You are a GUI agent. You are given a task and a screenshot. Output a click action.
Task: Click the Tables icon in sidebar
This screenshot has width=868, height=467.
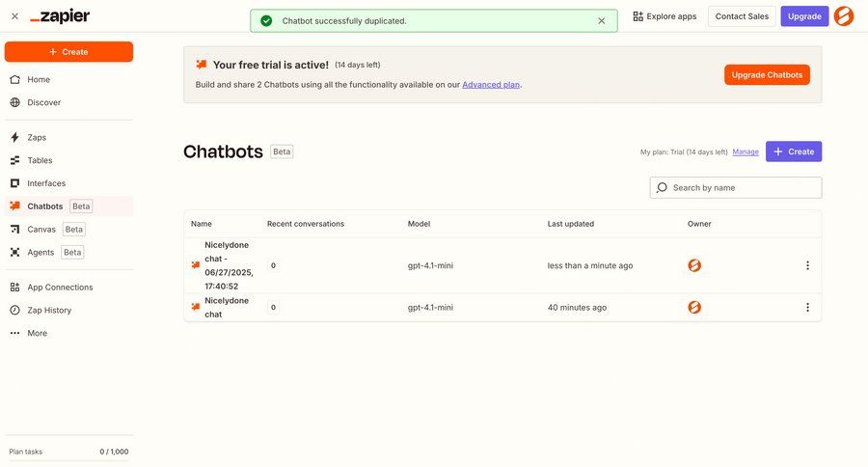tap(14, 161)
